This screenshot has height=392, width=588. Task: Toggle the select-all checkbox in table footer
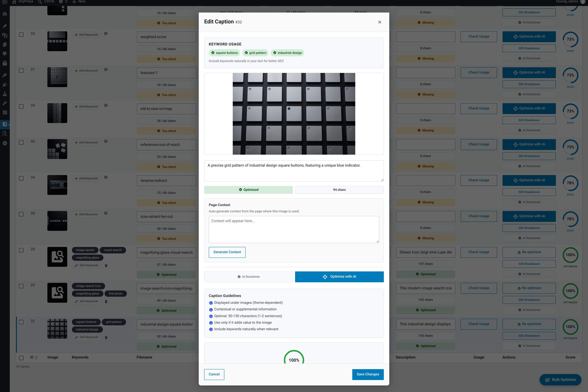coord(21,358)
